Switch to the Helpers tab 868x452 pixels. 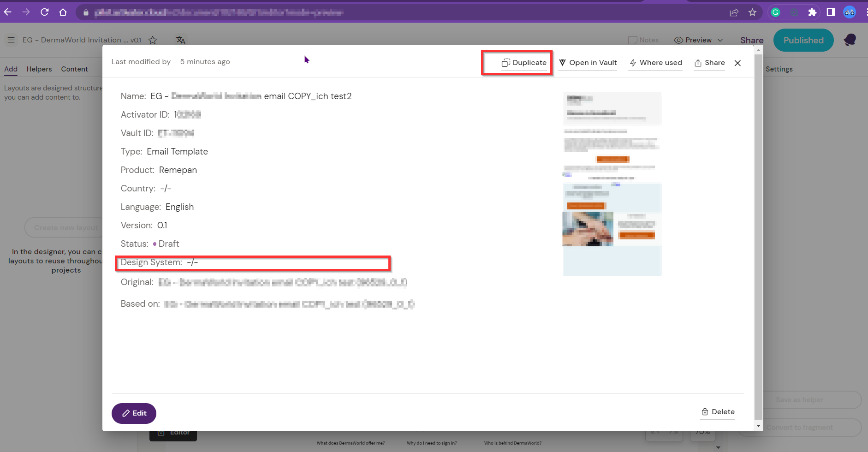click(x=39, y=69)
